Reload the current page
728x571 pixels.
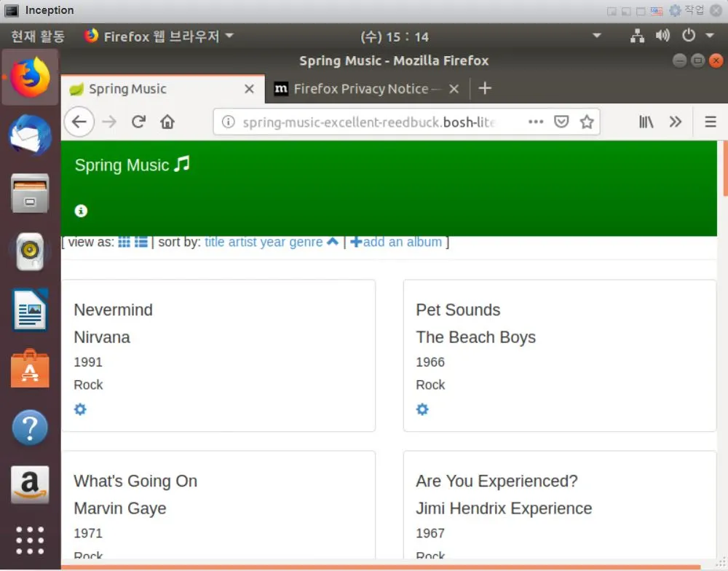point(138,122)
